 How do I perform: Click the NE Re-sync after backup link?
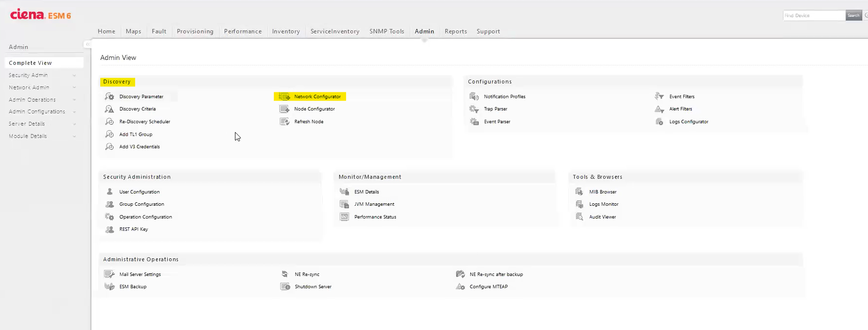tap(496, 275)
